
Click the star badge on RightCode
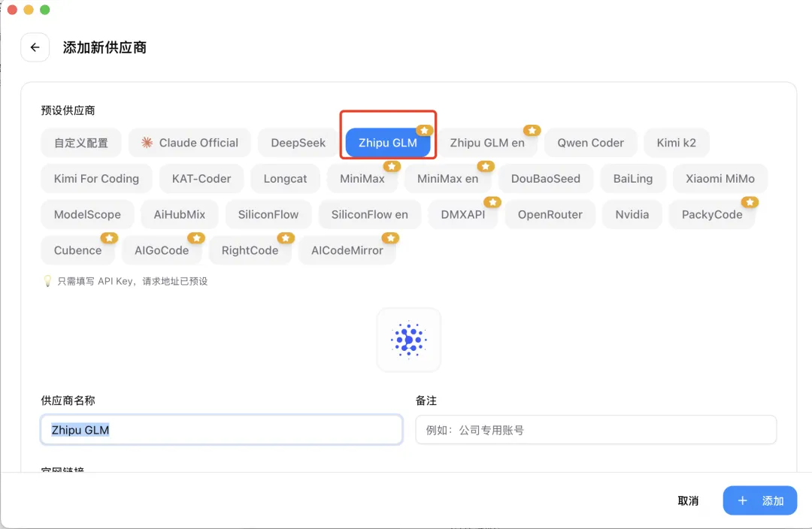[x=286, y=238]
